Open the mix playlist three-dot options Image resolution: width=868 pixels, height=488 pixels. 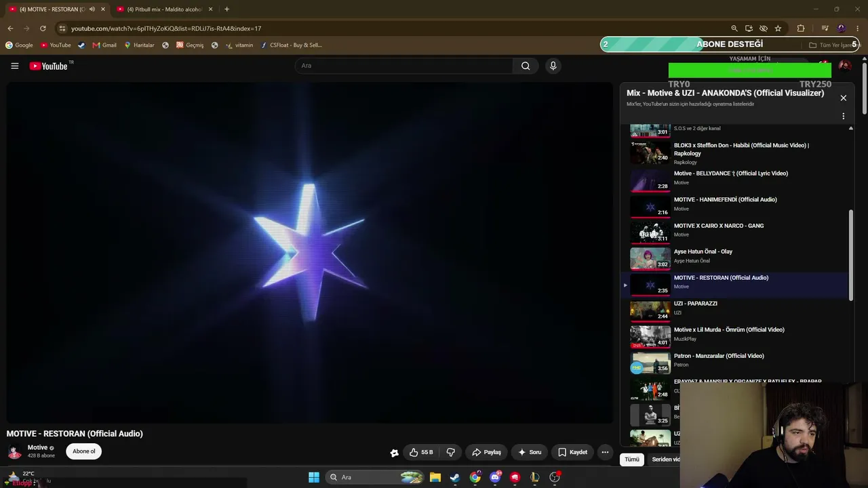[x=844, y=117]
